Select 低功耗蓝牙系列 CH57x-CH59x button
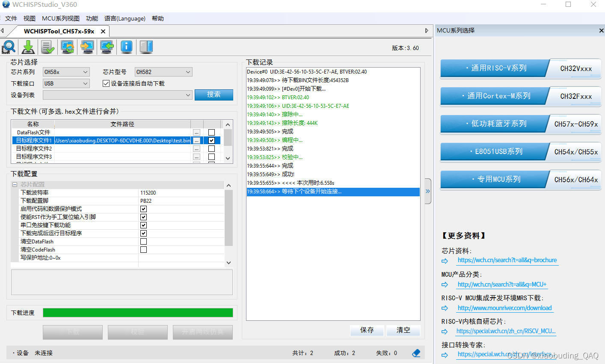 (x=521, y=124)
